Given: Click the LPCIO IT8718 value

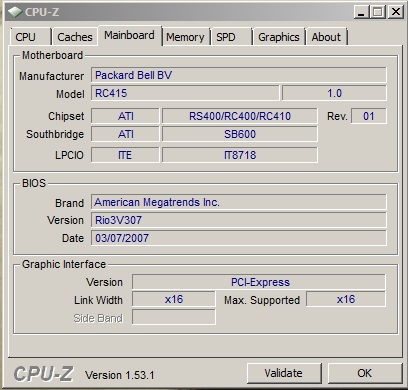Looking at the screenshot, I should 240,155.
